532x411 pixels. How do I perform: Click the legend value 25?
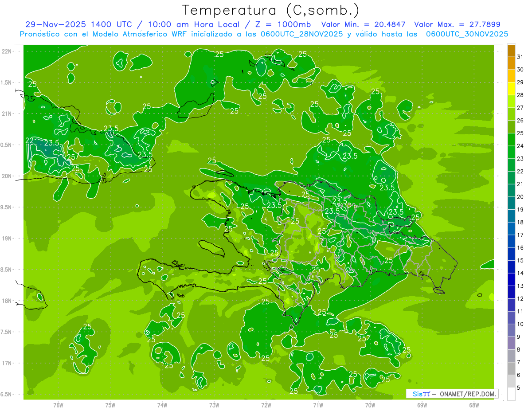pos(520,133)
